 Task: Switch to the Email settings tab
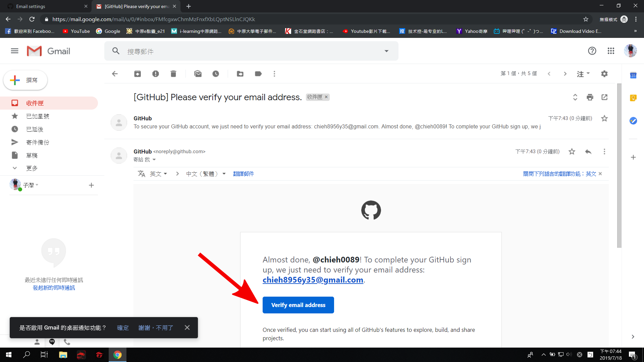31,6
